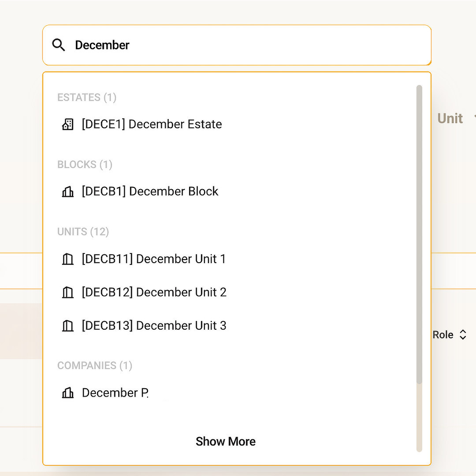Click the search results scrollbar
The height and width of the screenshot is (476, 476).
[x=419, y=234]
